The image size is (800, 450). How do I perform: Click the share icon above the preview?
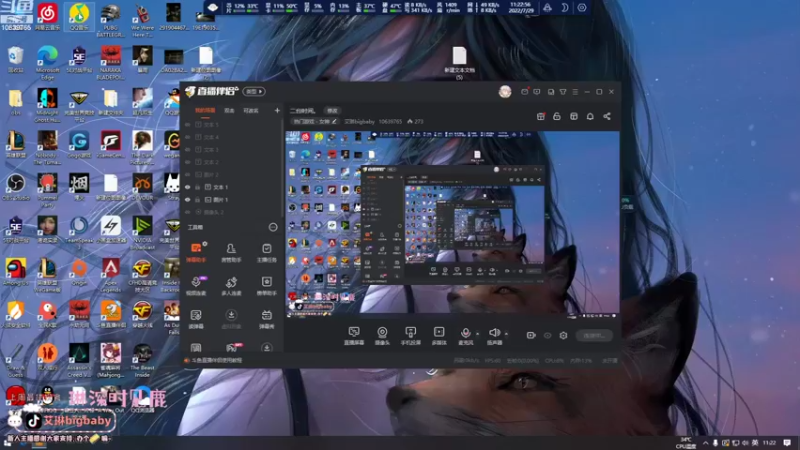(x=607, y=116)
